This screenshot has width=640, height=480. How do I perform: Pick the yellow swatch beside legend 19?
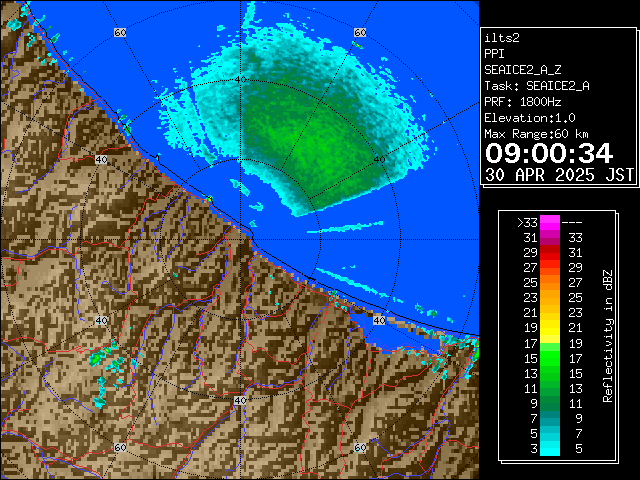pyautogui.click(x=550, y=328)
